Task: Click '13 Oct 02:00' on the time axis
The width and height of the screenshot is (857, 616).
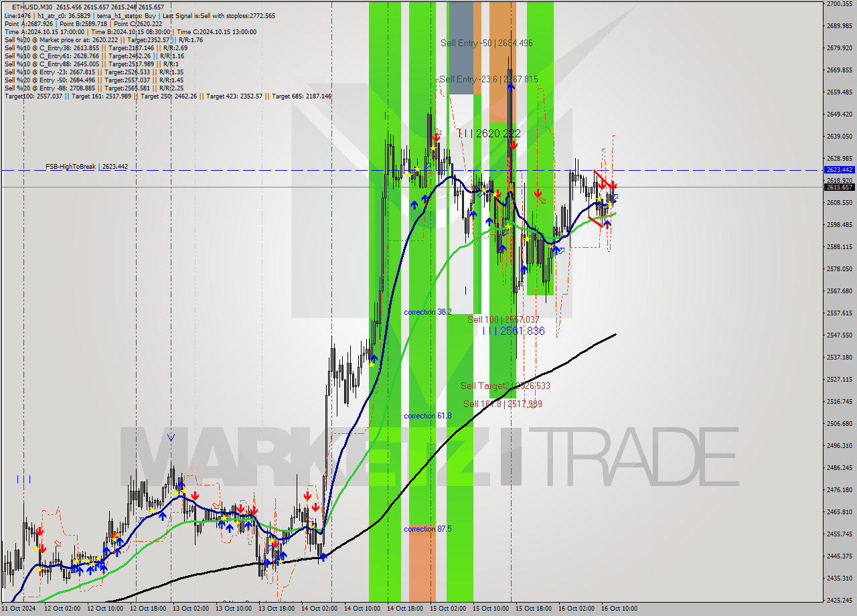Action: click(x=191, y=609)
